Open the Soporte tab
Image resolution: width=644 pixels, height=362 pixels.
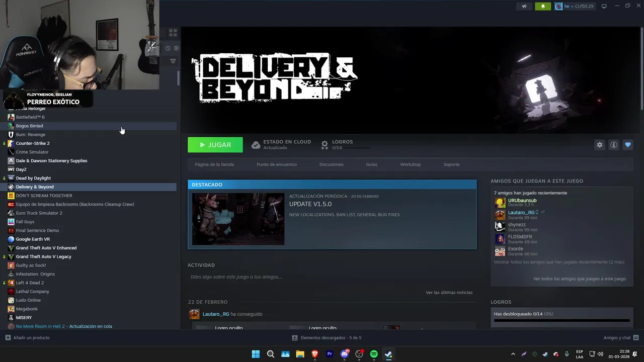point(451,164)
